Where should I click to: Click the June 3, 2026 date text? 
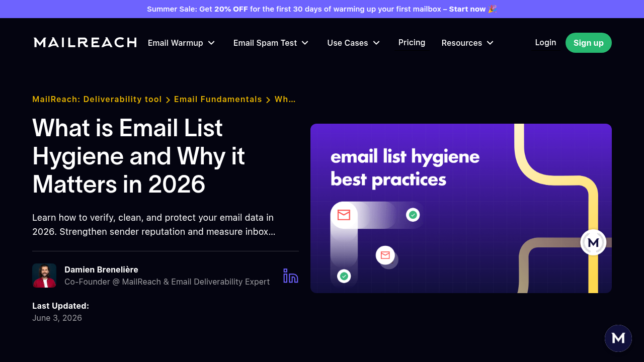point(57,318)
